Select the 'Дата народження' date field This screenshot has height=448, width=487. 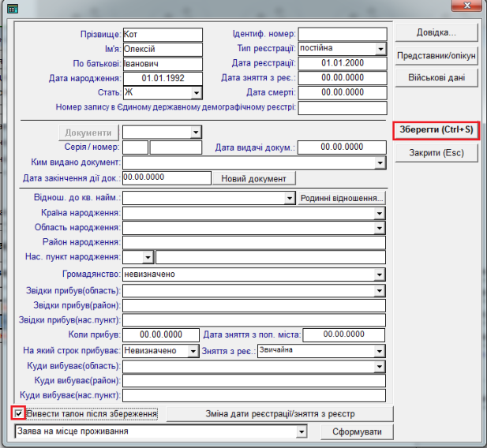(163, 78)
